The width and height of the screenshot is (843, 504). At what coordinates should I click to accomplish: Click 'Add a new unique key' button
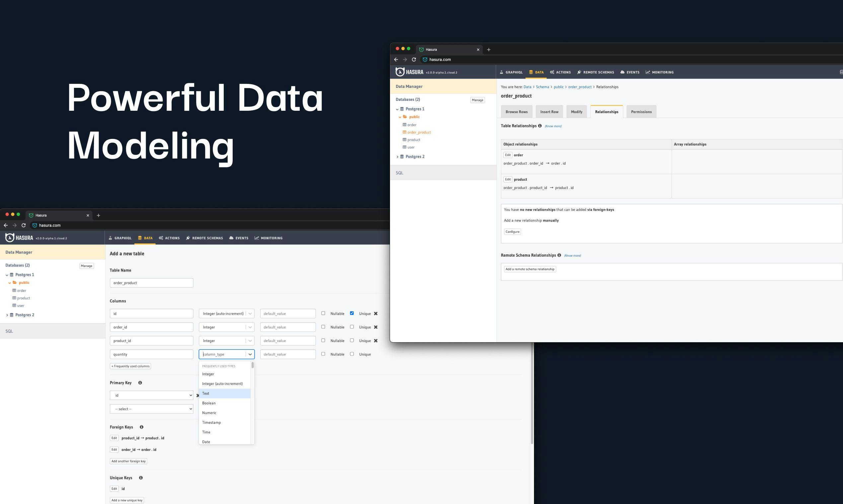tap(127, 500)
